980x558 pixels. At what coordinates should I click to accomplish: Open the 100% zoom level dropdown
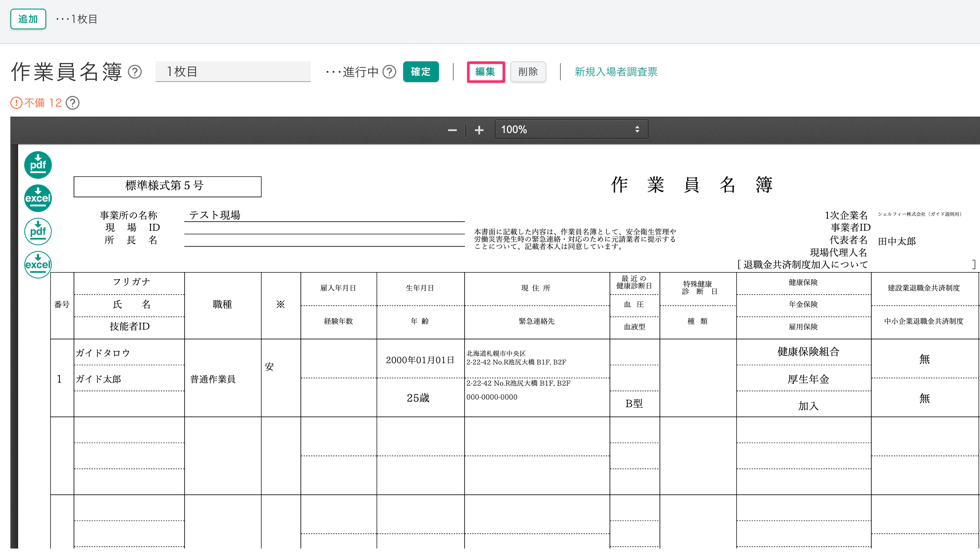571,130
